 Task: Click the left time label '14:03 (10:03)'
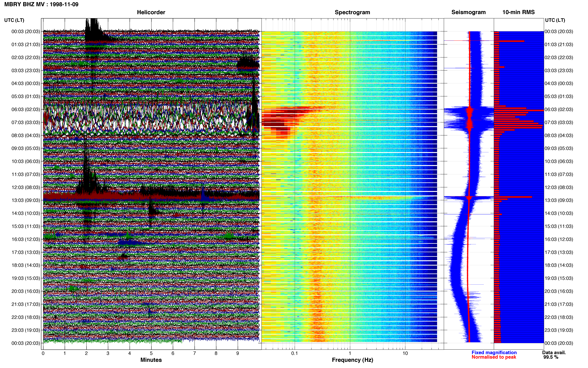click(x=26, y=213)
